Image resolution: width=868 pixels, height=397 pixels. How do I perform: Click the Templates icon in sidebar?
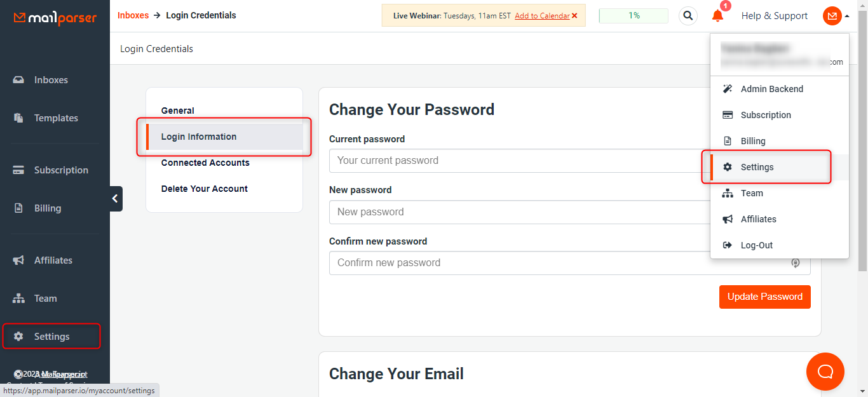18,118
